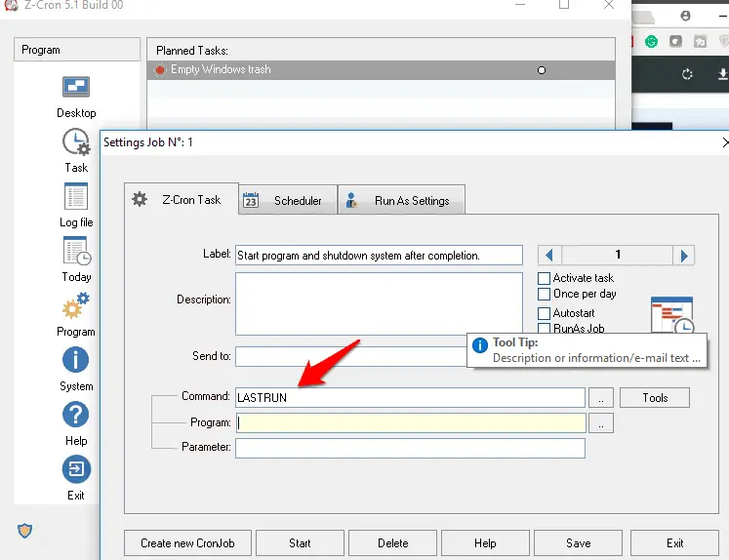Select the Empty Windows trash task row

click(382, 70)
